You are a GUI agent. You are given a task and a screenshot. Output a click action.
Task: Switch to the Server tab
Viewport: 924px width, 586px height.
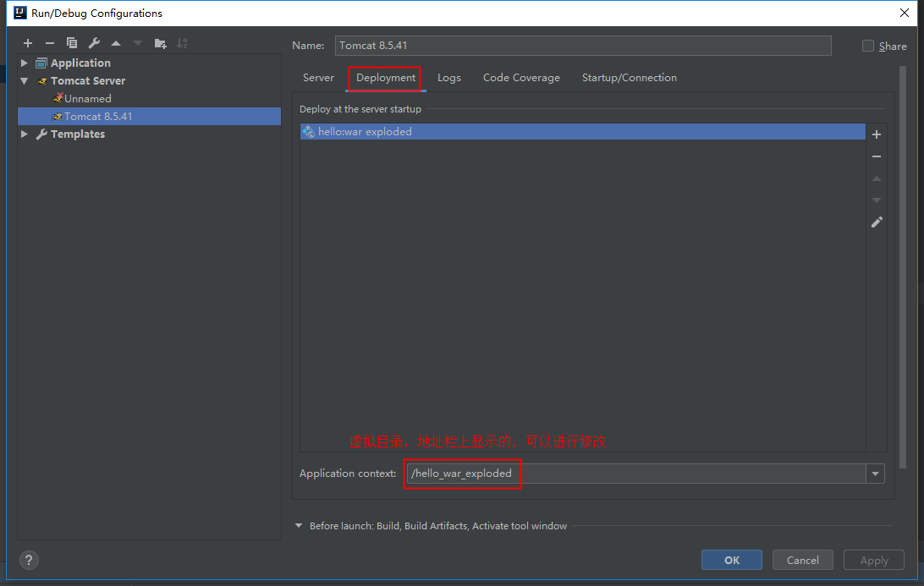[318, 78]
